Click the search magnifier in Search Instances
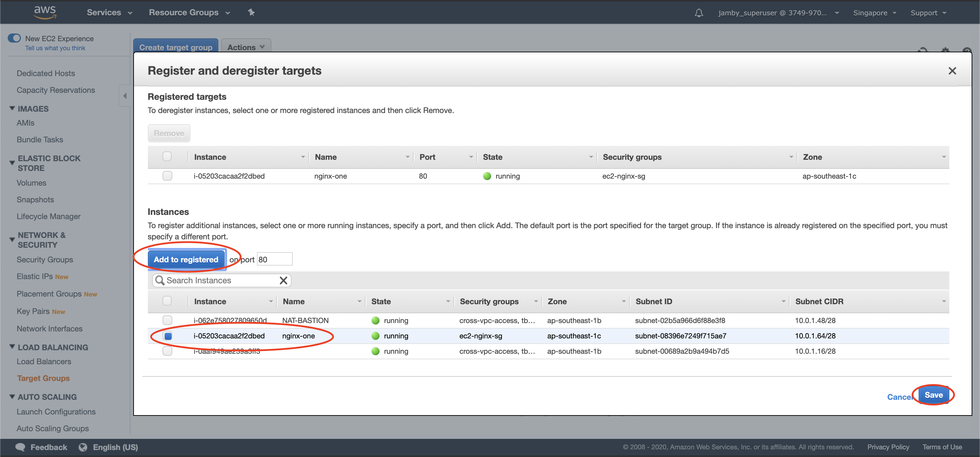 pos(160,280)
